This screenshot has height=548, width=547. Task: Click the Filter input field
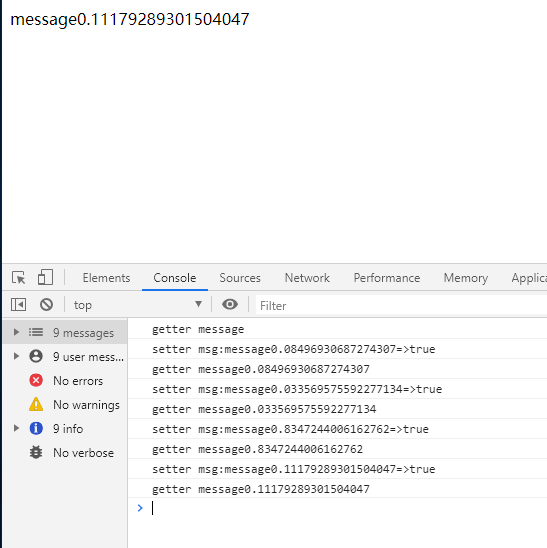pyautogui.click(x=401, y=305)
